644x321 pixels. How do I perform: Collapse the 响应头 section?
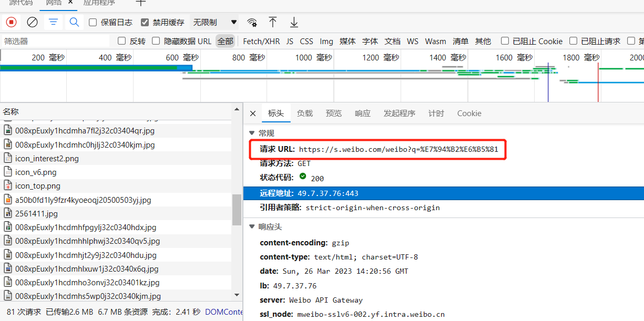click(x=253, y=227)
